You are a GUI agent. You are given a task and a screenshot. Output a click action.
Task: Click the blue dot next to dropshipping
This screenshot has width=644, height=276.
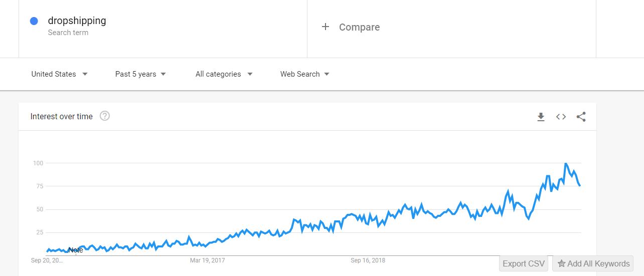pyautogui.click(x=34, y=21)
